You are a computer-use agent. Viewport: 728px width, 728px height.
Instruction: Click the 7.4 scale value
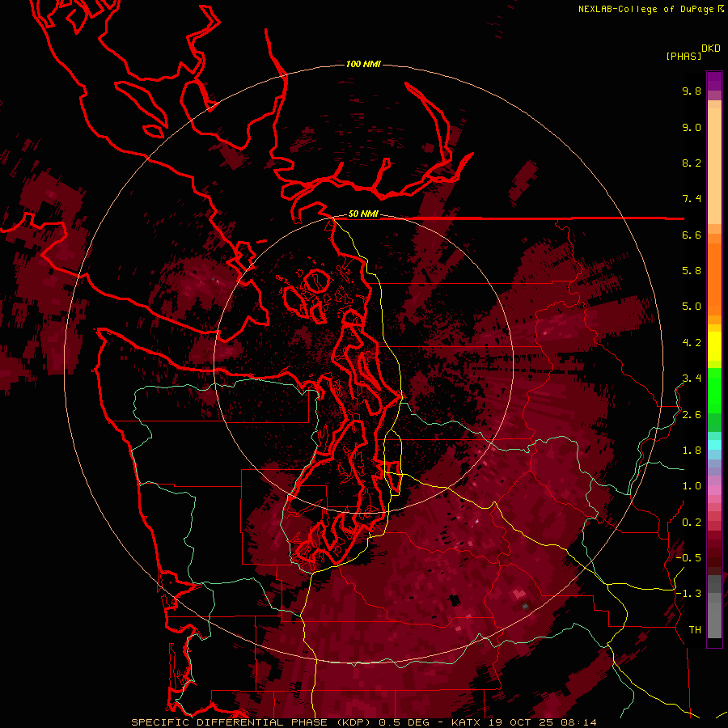coord(692,199)
